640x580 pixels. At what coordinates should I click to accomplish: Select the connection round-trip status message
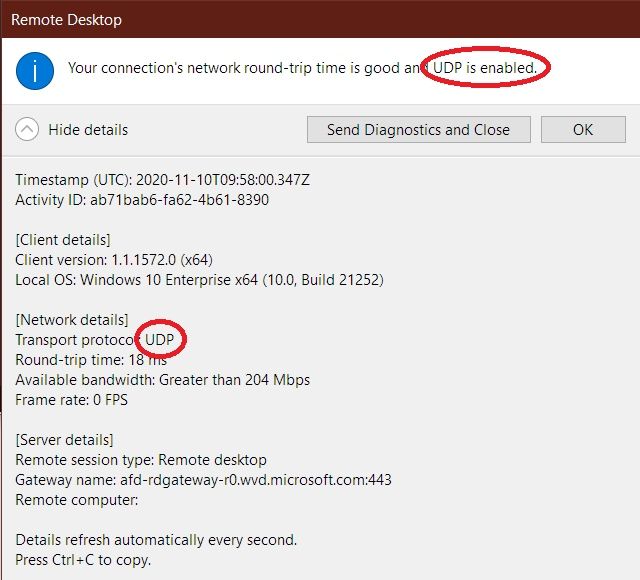coord(302,68)
